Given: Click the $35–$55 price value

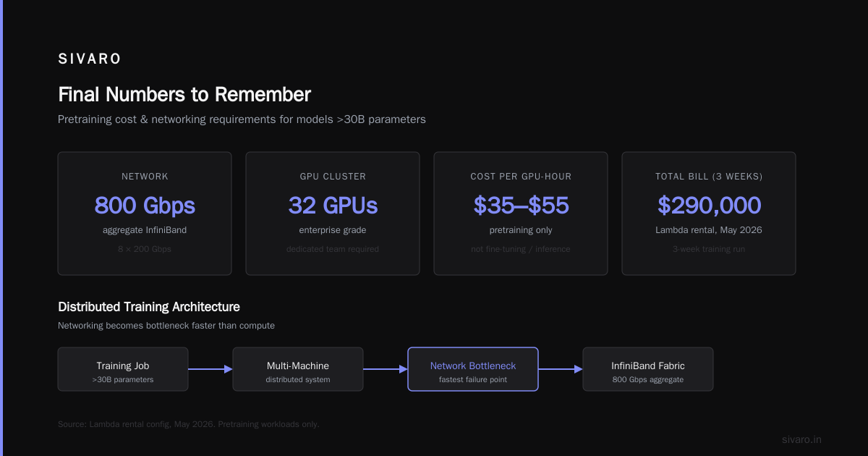Looking at the screenshot, I should (521, 206).
